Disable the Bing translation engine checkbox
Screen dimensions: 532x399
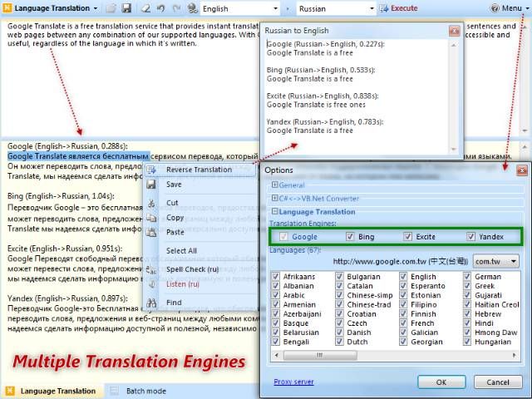click(x=351, y=237)
